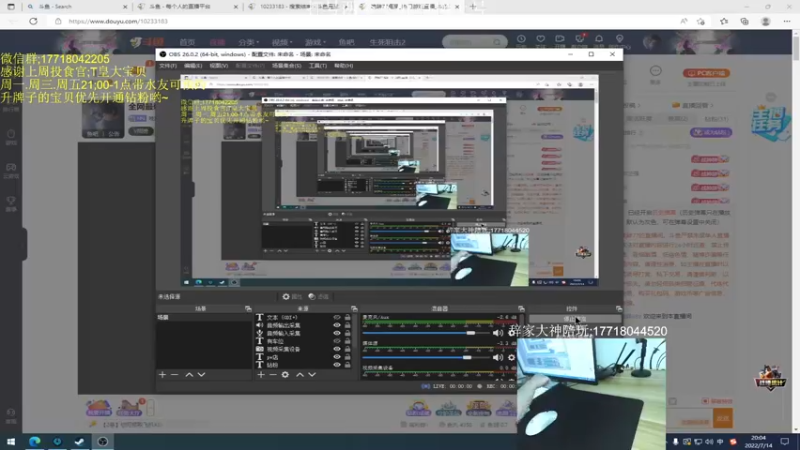Open Douyu 视频 dropdown in navigation
The image size is (800, 450).
point(282,42)
